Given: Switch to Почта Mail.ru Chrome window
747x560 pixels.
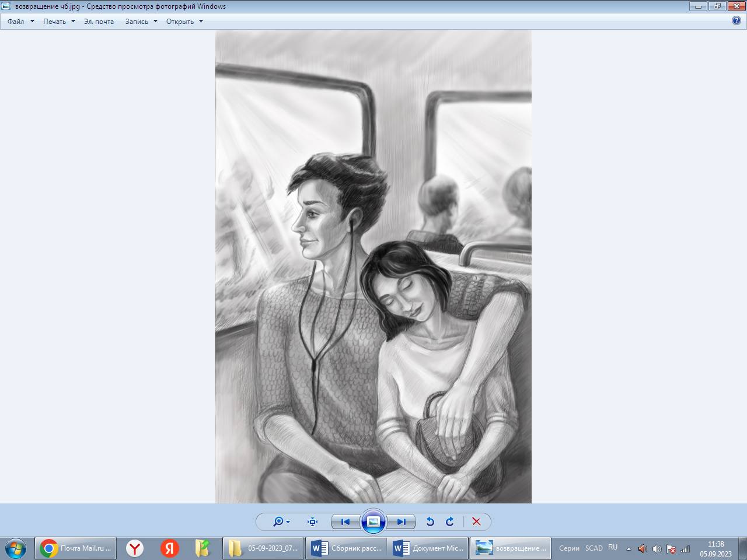Looking at the screenshot, I should click(x=76, y=548).
